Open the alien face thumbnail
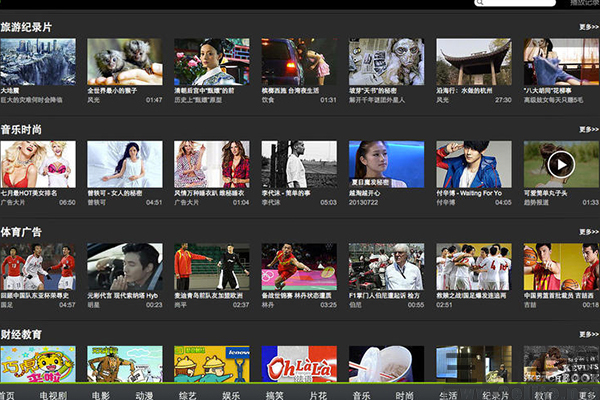The height and width of the screenshot is (400, 600). pos(386,62)
